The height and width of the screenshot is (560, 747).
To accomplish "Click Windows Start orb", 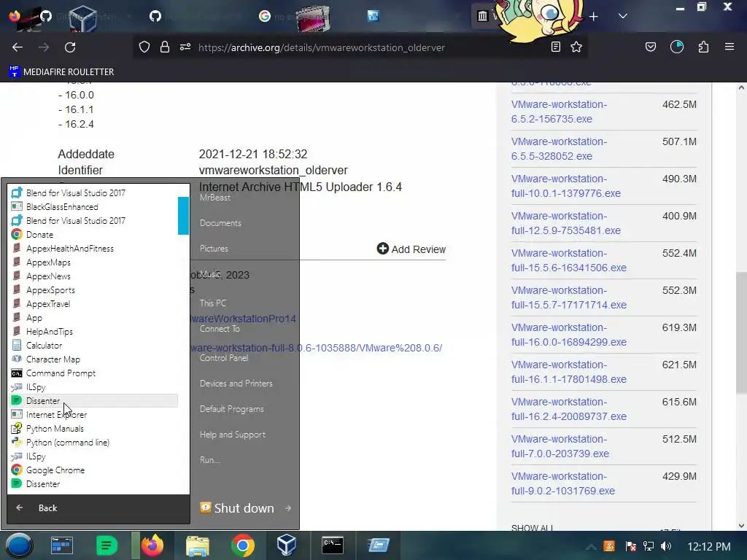I will (x=19, y=545).
